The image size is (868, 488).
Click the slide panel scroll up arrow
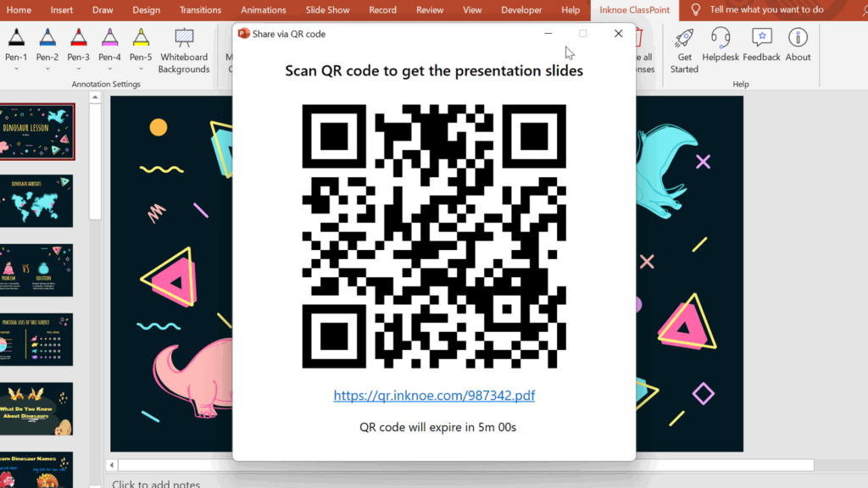point(95,97)
